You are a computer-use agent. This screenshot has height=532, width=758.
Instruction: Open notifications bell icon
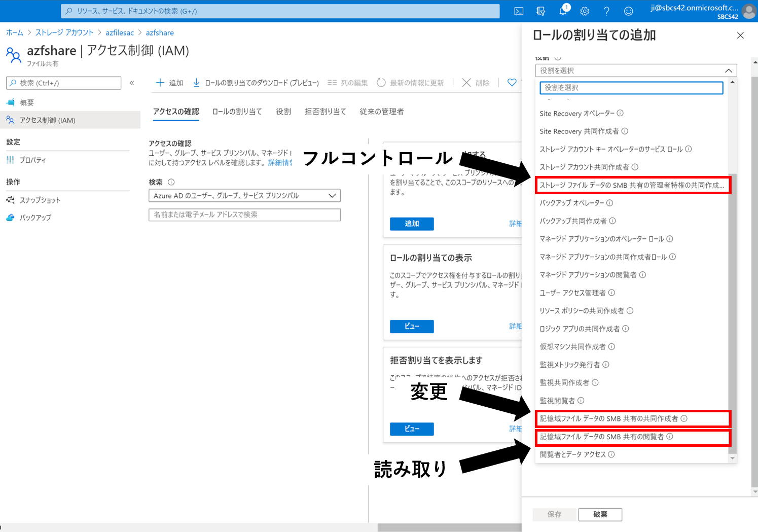point(563,11)
